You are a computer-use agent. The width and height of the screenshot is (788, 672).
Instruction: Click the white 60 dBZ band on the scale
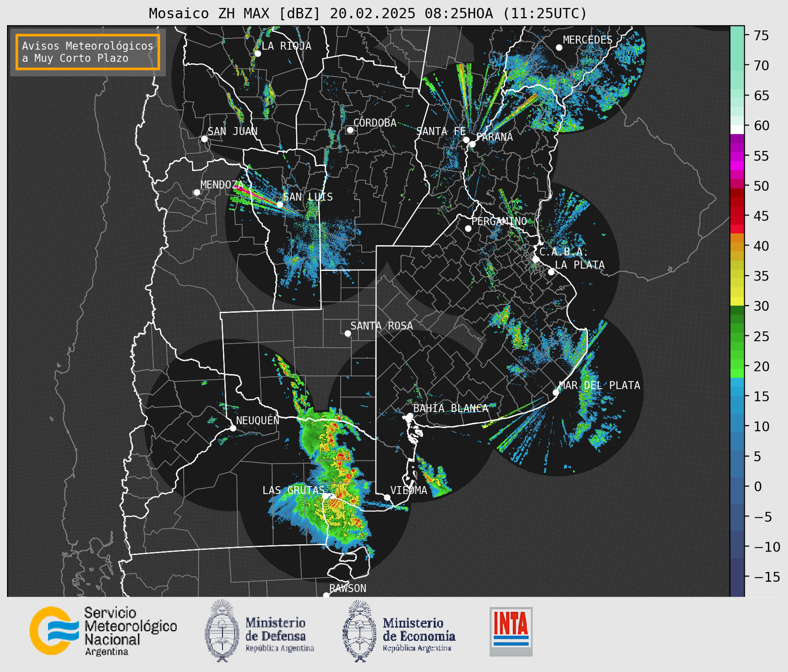(737, 129)
